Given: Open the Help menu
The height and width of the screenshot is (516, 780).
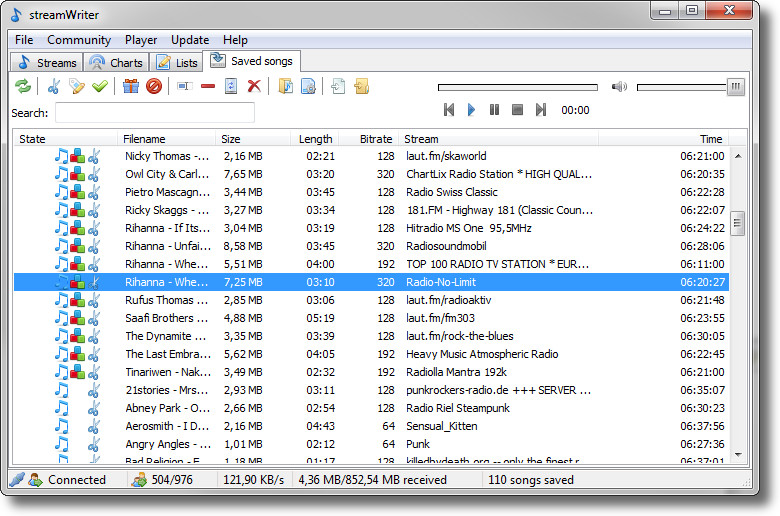Looking at the screenshot, I should pos(235,40).
